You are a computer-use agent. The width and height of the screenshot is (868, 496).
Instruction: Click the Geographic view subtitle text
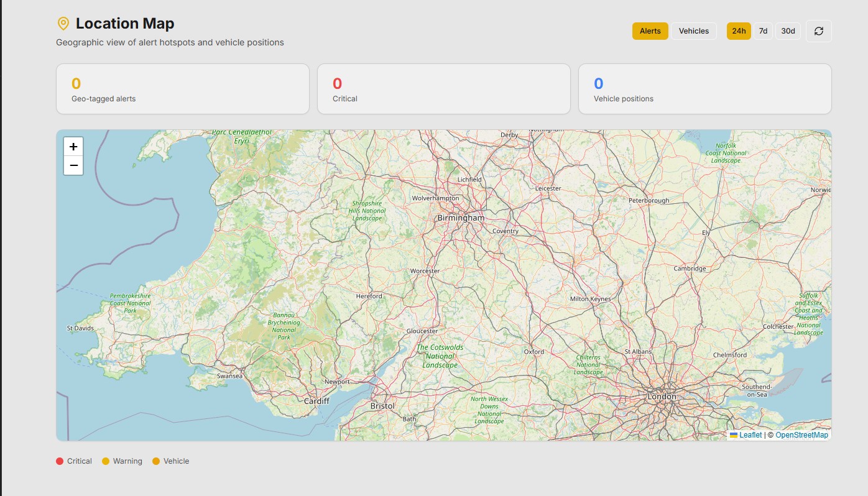tap(170, 42)
